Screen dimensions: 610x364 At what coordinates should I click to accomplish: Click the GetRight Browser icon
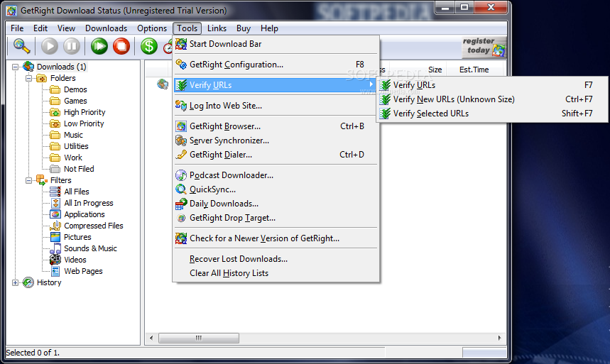tap(181, 126)
